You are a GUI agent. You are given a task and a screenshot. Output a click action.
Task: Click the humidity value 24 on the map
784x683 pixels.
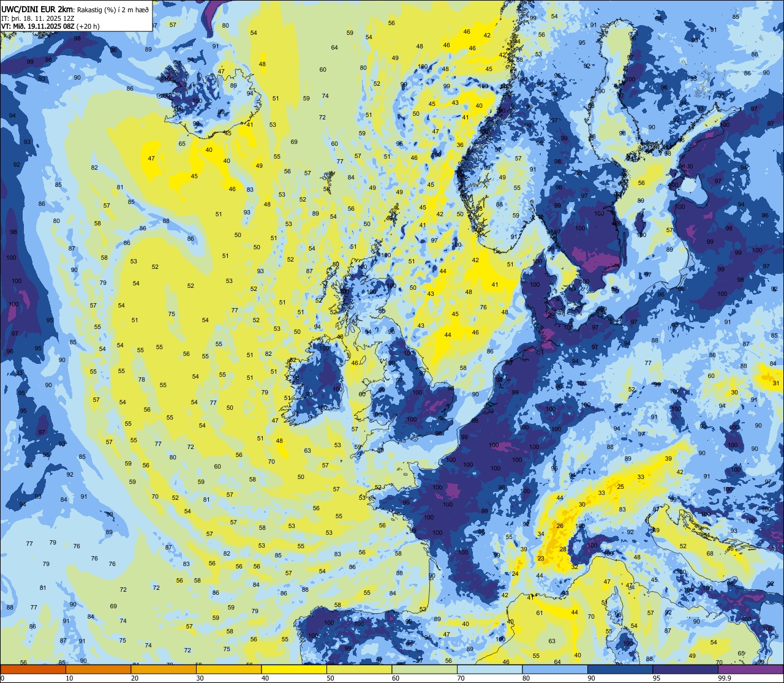coord(515,574)
